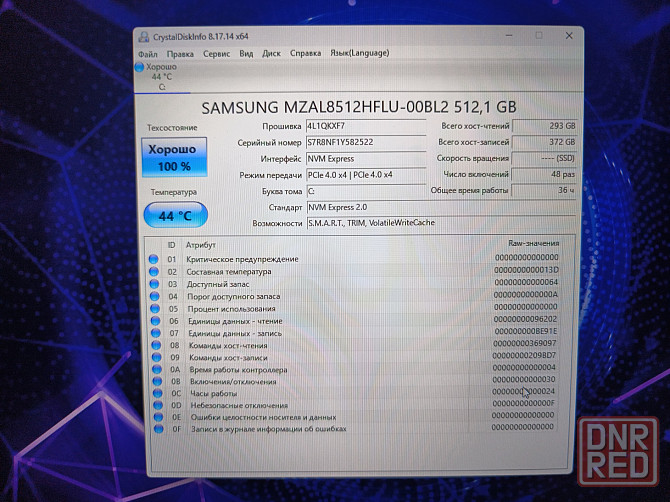Click the Прошивка field 4L1QKXF7
670x502 pixels.
click(x=366, y=126)
